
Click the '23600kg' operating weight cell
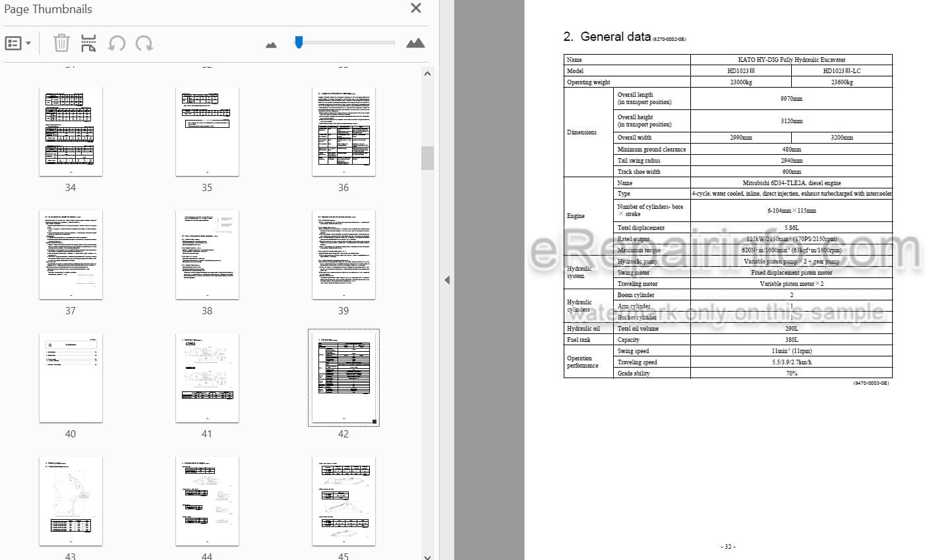pyautogui.click(x=841, y=82)
